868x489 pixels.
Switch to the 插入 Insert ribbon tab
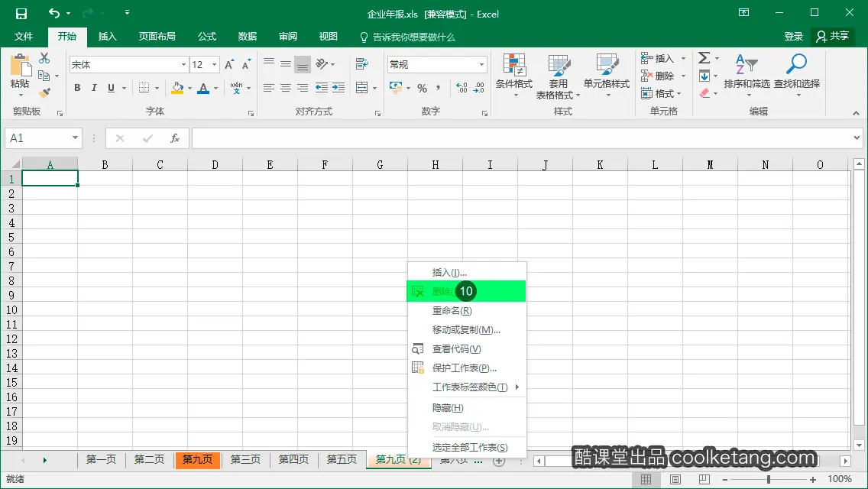[x=108, y=37]
